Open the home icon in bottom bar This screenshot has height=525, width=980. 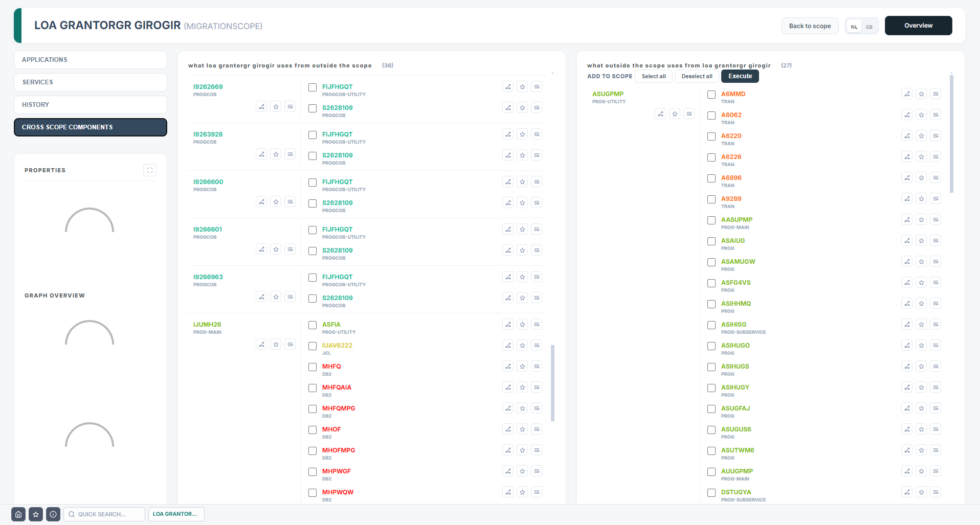18,514
